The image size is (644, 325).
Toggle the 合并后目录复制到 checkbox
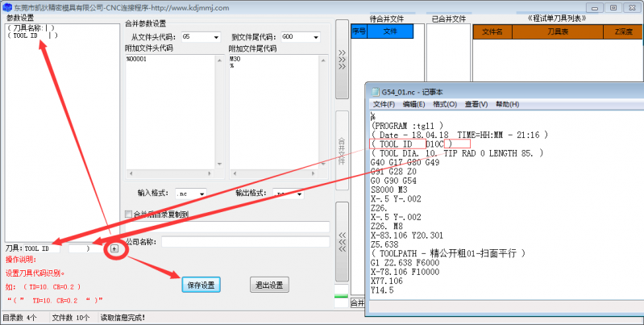(128, 214)
